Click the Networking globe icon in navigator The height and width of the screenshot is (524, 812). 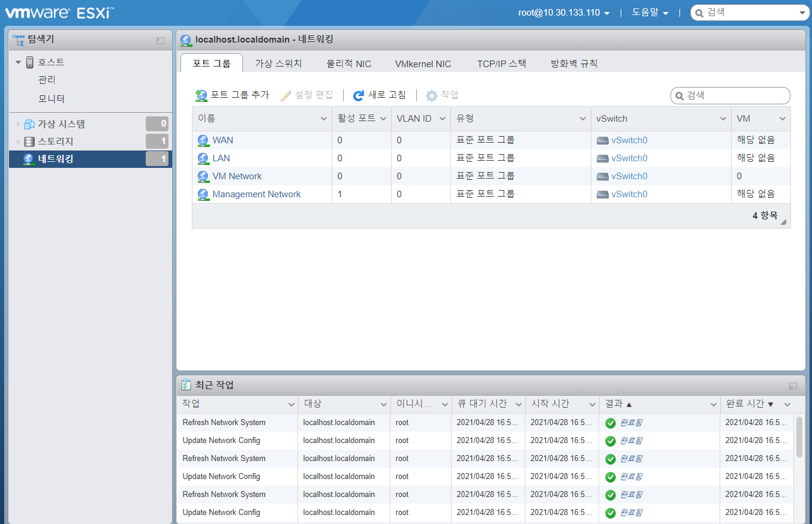point(29,159)
